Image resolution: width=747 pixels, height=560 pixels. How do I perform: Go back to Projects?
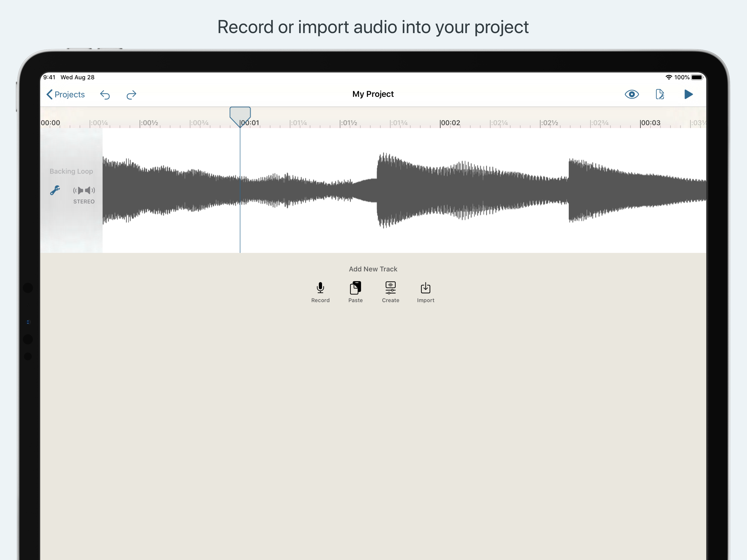66,95
